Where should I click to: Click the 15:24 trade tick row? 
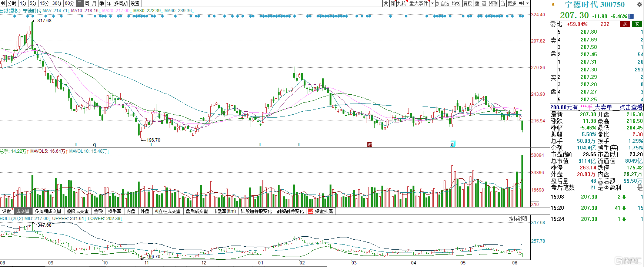(x=597, y=219)
